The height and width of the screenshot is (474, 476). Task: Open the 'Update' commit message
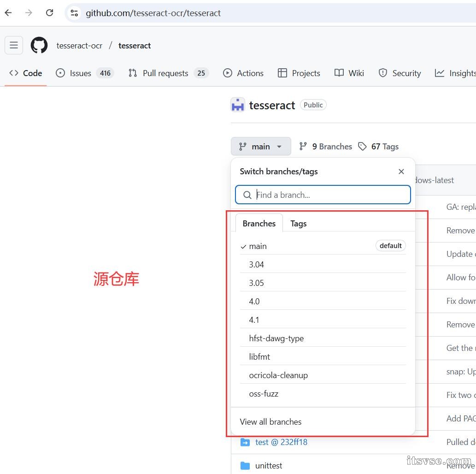[x=461, y=254]
